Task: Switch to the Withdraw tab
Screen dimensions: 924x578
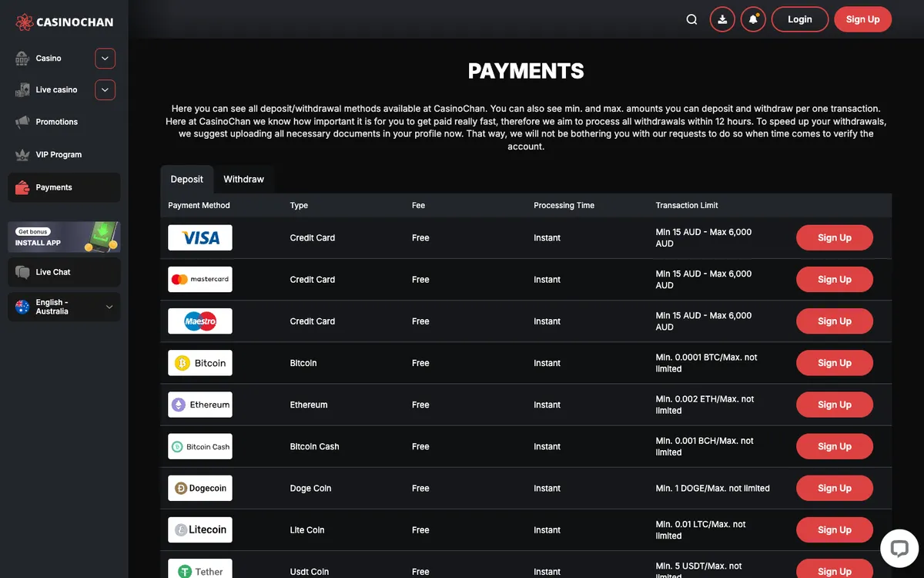Action: pos(243,180)
